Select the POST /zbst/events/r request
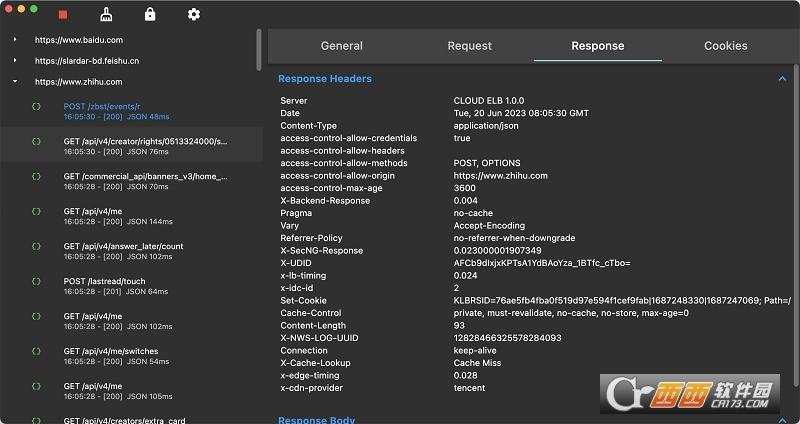 pos(131,111)
